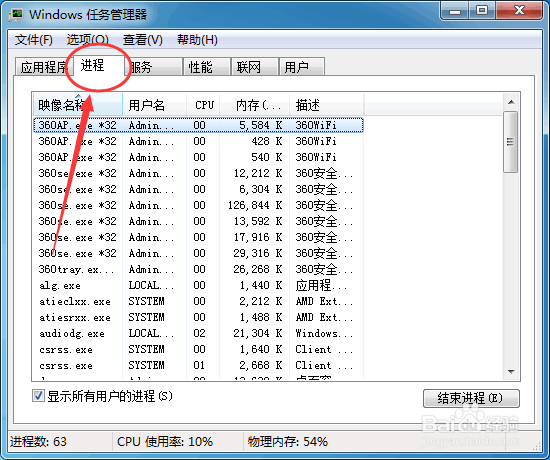Sort by the 描述 column header

pos(327,105)
